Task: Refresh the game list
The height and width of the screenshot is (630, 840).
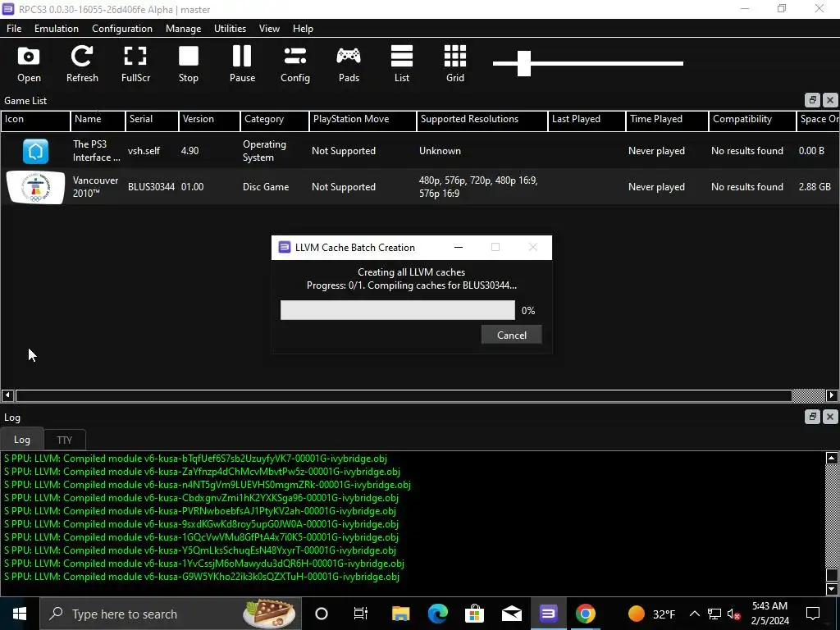Action: click(x=82, y=64)
